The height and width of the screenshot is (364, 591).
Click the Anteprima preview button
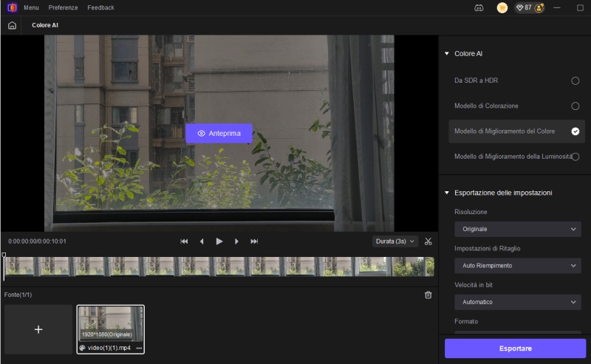click(x=219, y=134)
